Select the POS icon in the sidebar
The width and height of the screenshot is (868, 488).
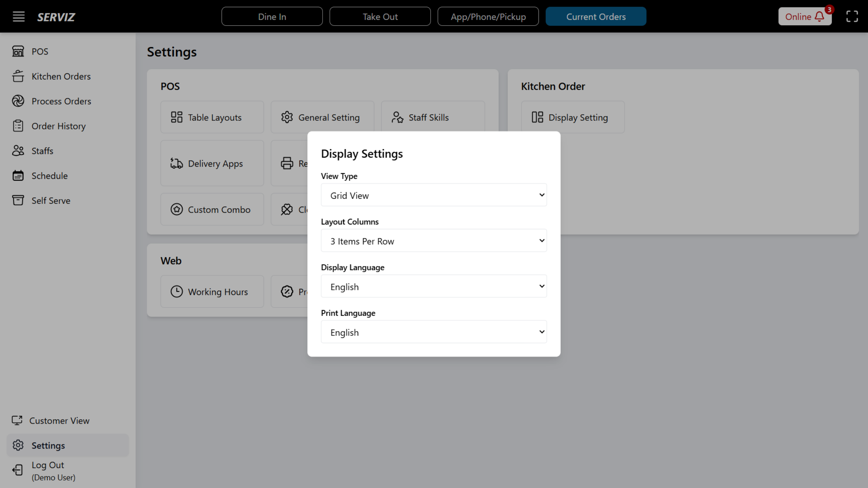tap(18, 51)
